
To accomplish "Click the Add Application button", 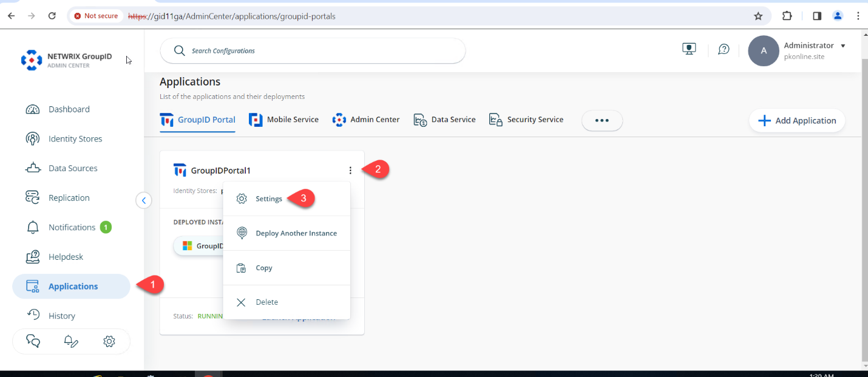I will coord(796,120).
